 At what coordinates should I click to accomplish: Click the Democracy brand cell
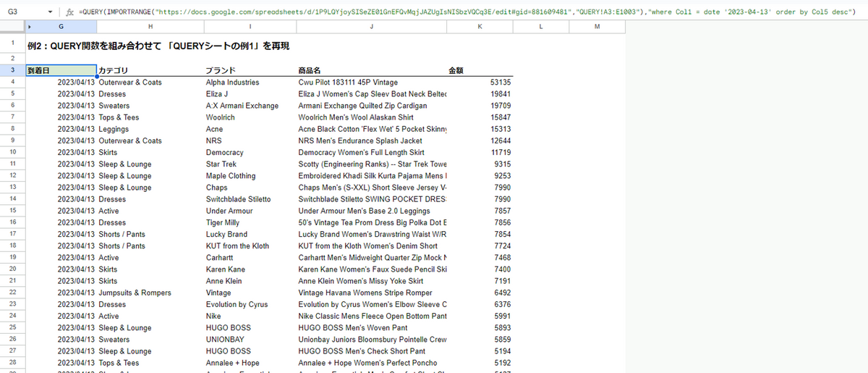250,153
